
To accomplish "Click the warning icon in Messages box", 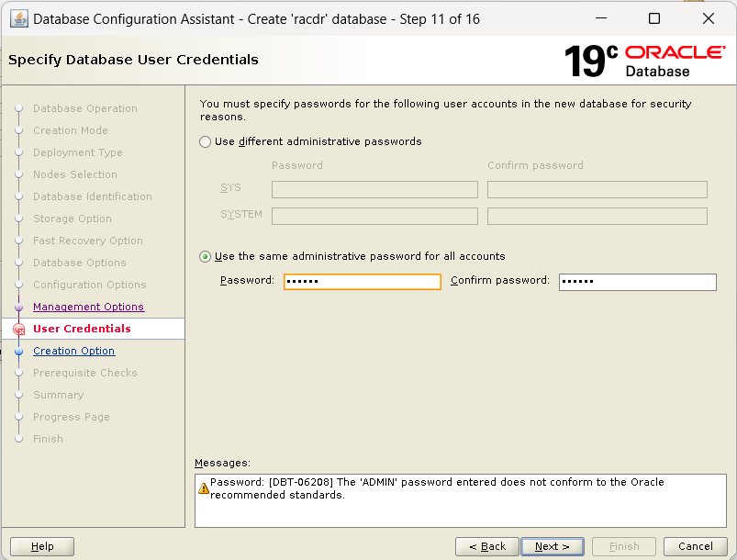I will click(x=204, y=488).
